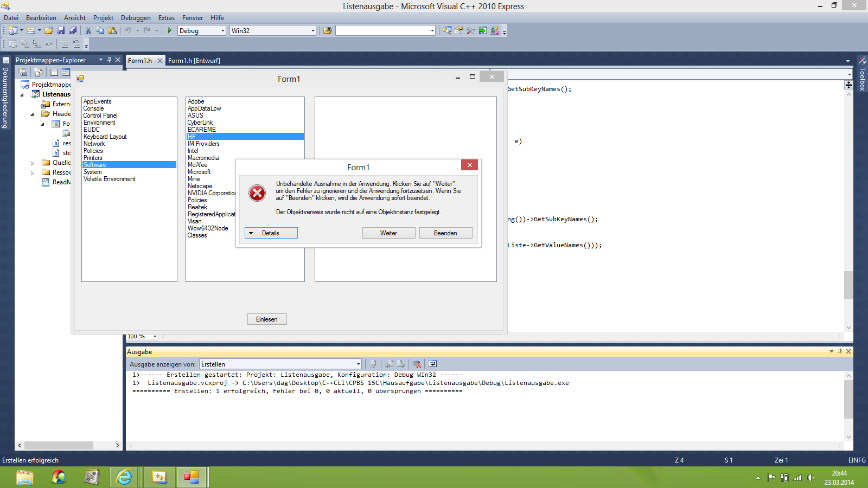Open Windows Explorer from the taskbar
The height and width of the screenshot is (488, 868).
24,477
